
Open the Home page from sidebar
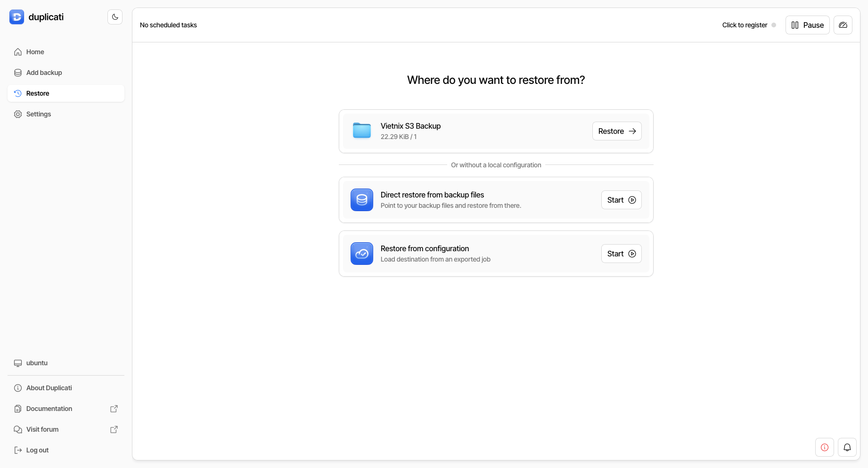[x=35, y=52]
